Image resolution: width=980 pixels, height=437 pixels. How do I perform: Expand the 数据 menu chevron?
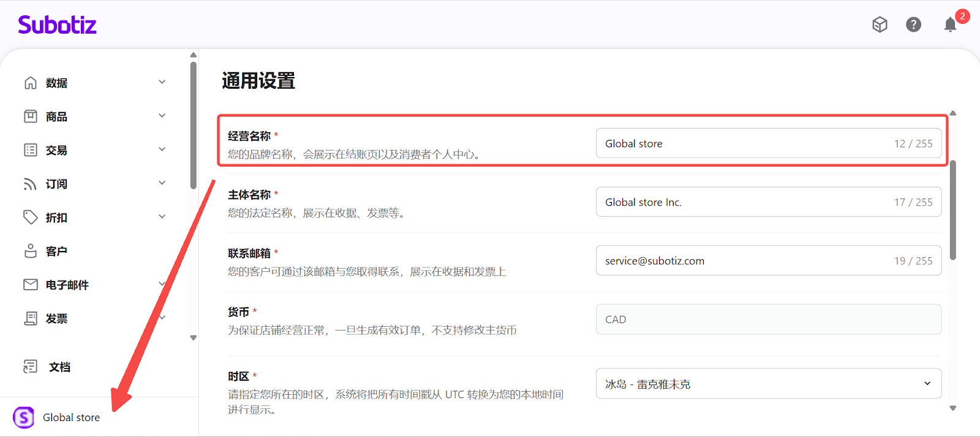pos(162,82)
